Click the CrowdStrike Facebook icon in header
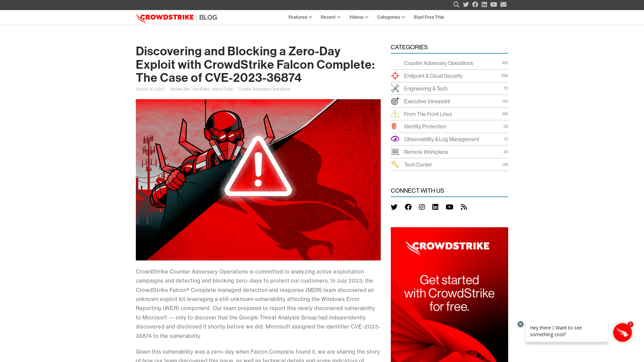644x362 pixels. (475, 4)
